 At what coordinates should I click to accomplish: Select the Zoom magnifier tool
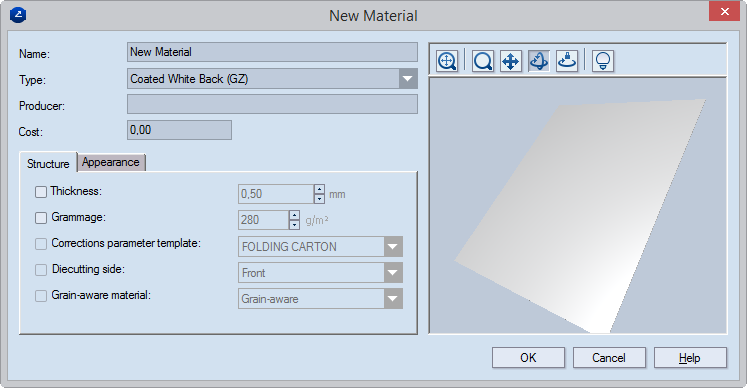[x=483, y=61]
